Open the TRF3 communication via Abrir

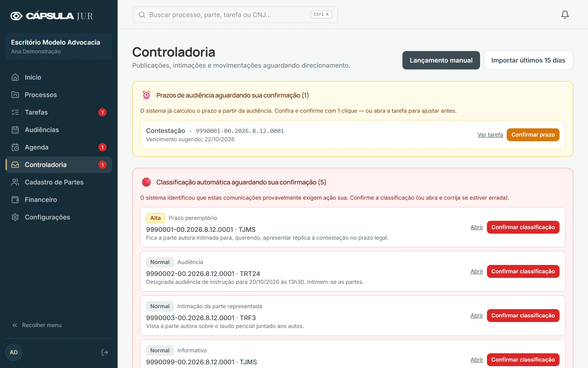(476, 315)
